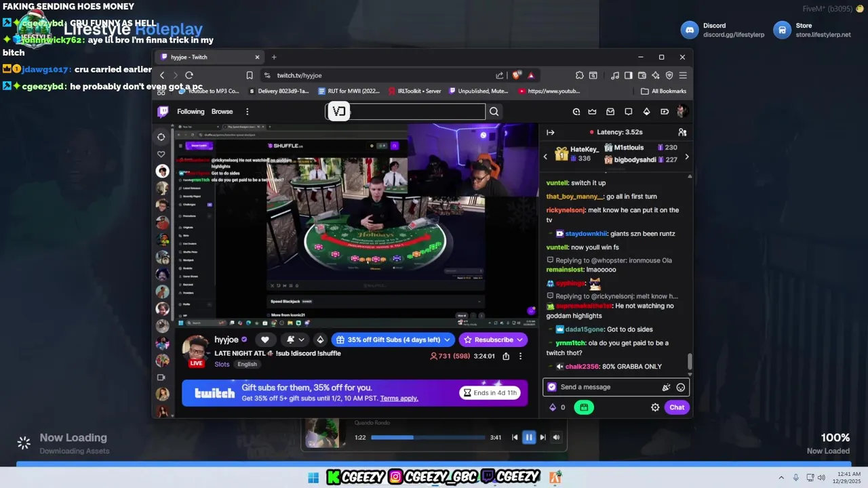Reload the twitch.tv page
This screenshot has width=868, height=488.
click(x=189, y=75)
